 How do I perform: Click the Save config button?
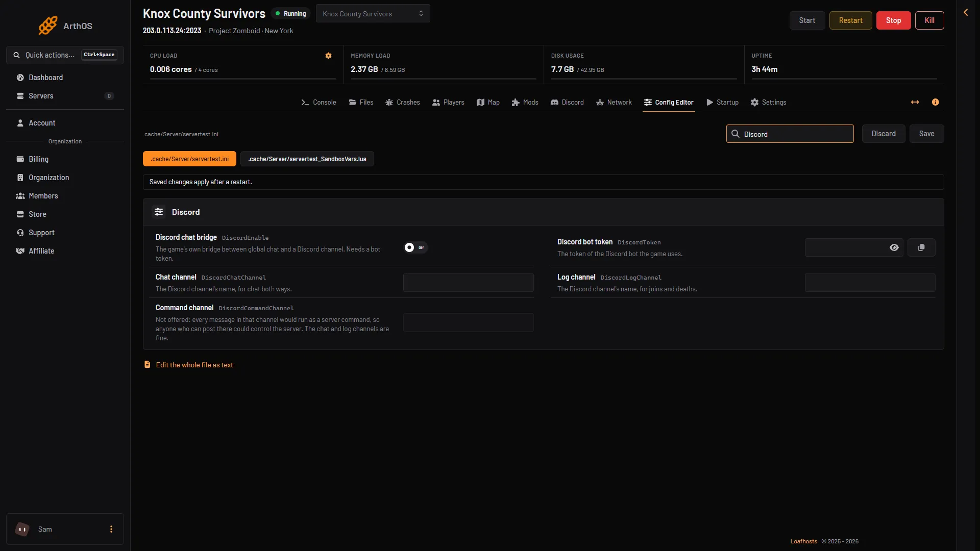(x=927, y=134)
